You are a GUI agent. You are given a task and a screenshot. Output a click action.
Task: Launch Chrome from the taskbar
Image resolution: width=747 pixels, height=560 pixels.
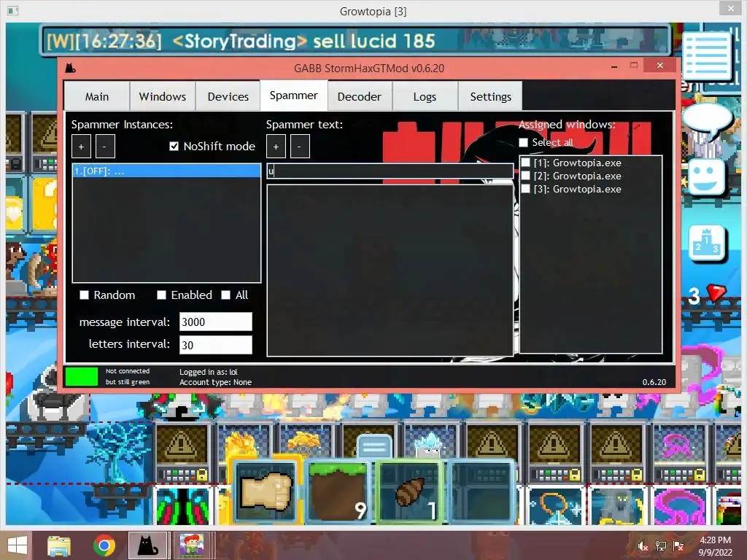coord(104,545)
